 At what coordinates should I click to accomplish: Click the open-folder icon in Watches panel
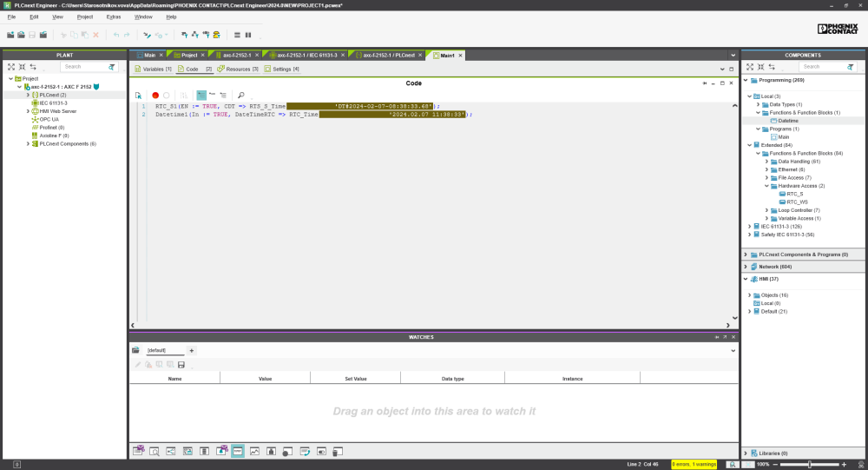(x=136, y=350)
